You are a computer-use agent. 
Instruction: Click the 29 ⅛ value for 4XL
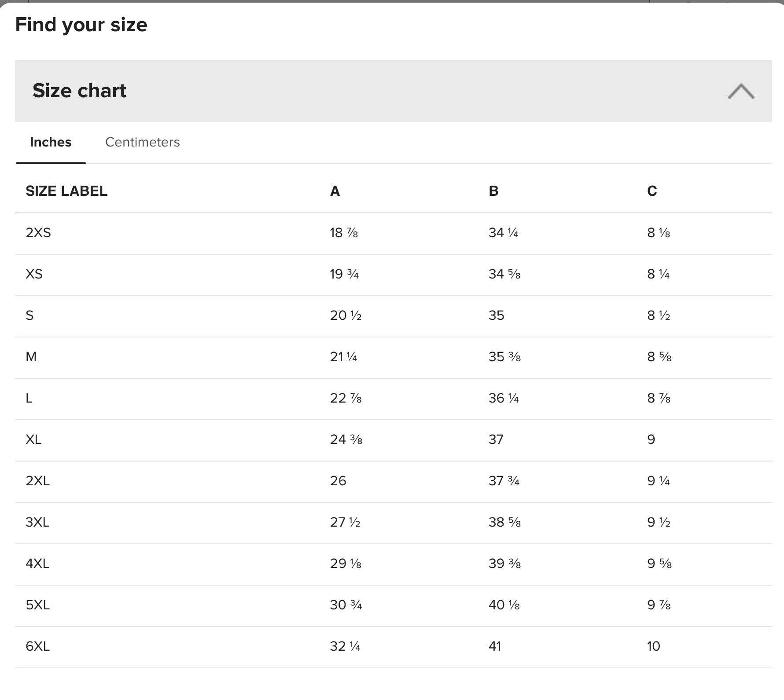(346, 563)
